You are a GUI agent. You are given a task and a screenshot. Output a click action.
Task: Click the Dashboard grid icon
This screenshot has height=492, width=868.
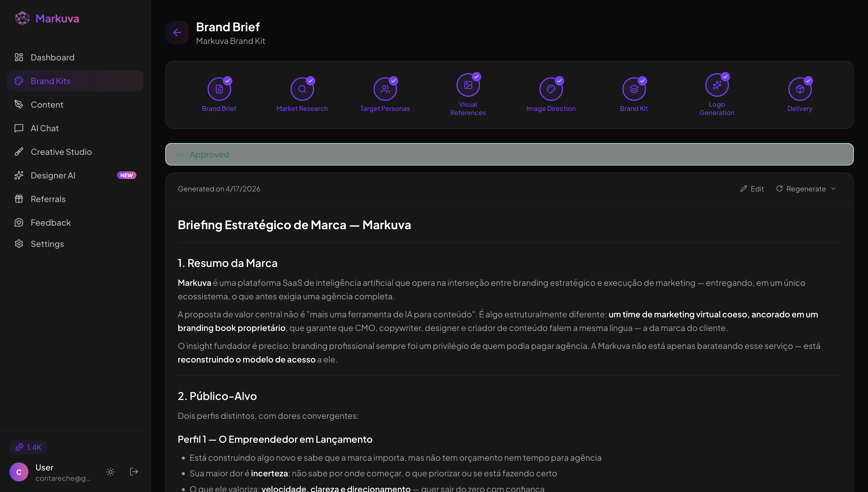19,58
